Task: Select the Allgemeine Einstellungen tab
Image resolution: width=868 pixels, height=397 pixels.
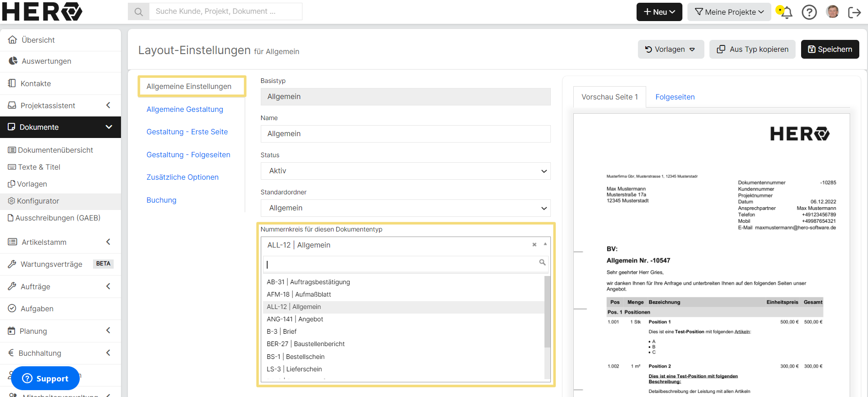Action: [x=192, y=87]
